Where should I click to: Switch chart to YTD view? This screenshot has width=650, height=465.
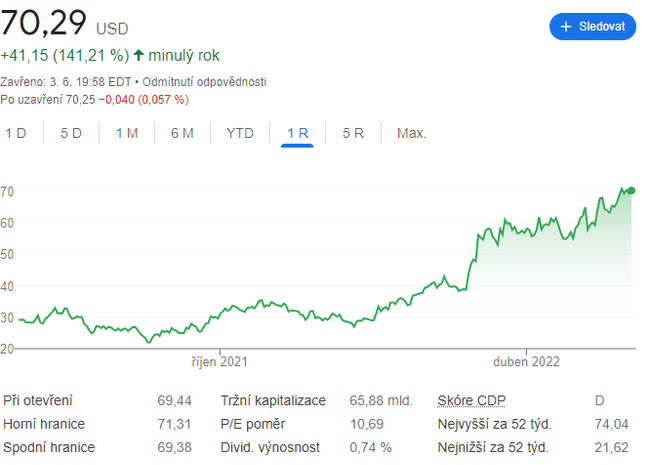pos(240,133)
